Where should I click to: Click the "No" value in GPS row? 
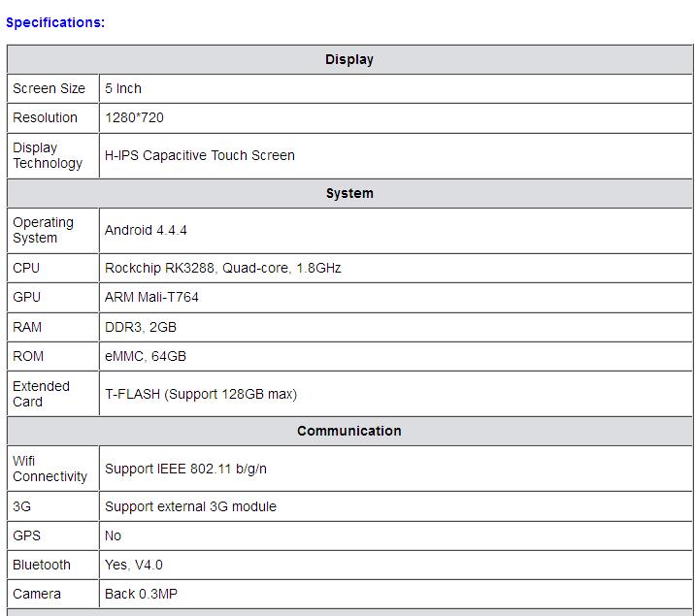pyautogui.click(x=113, y=535)
